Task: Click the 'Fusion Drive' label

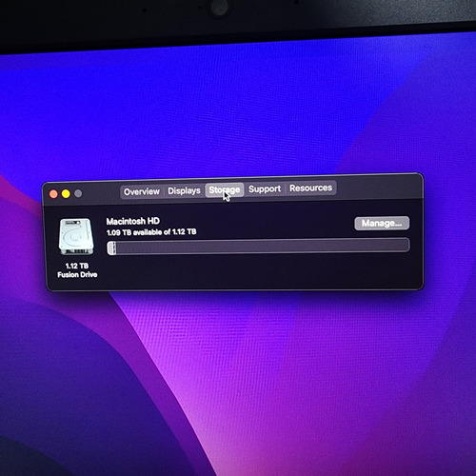Action: [77, 274]
